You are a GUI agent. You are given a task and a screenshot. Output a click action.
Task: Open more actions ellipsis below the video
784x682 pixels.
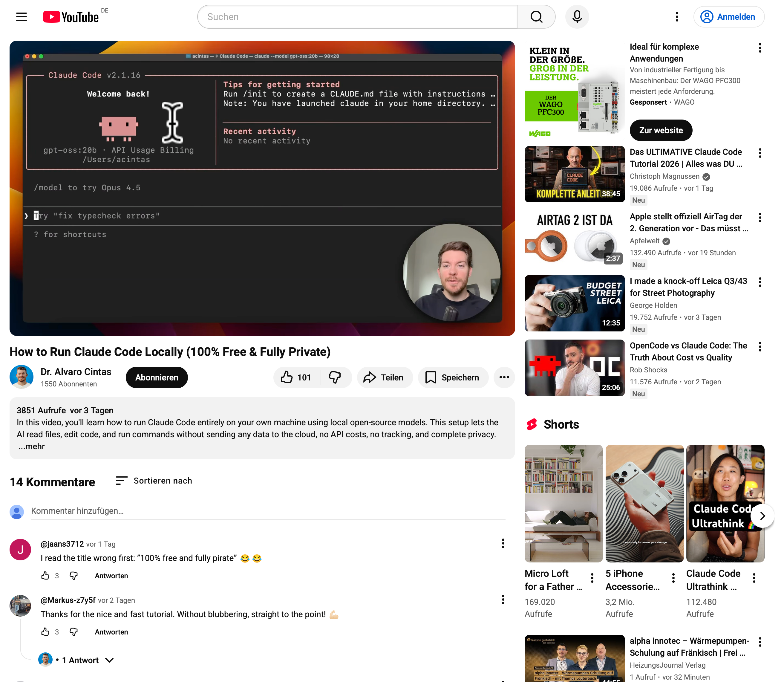(504, 377)
